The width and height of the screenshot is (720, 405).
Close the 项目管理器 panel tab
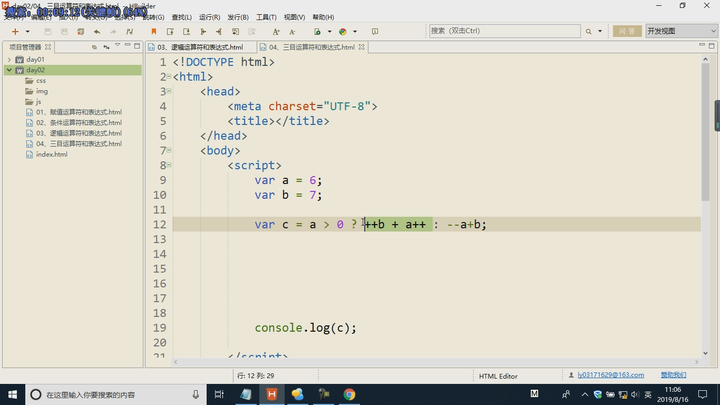[48, 47]
